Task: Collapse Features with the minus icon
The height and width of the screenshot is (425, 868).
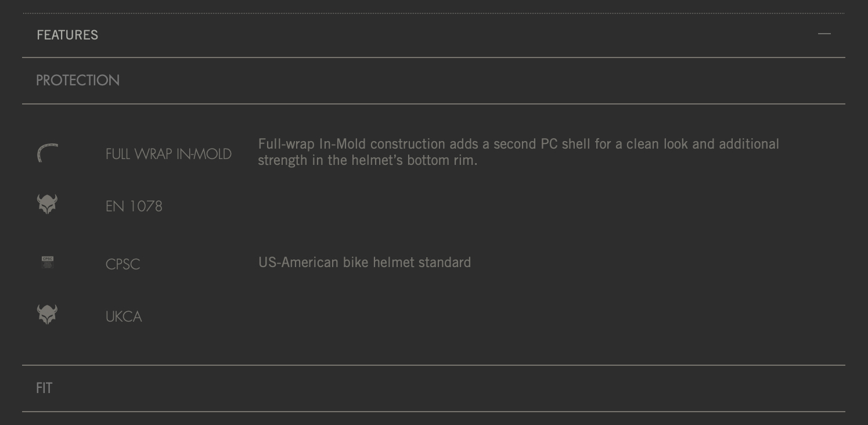Action: [824, 34]
